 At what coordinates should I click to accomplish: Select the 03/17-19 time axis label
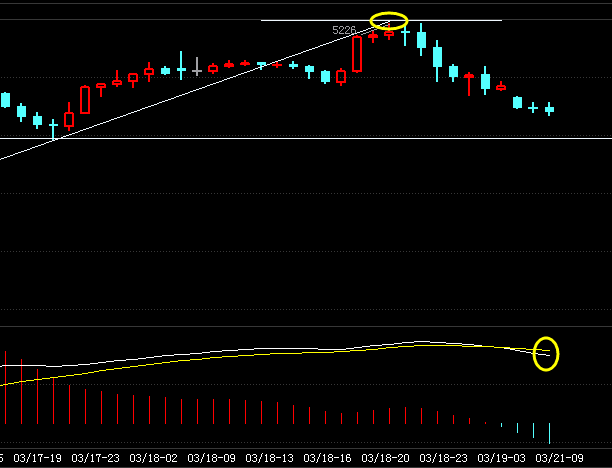coord(39,457)
